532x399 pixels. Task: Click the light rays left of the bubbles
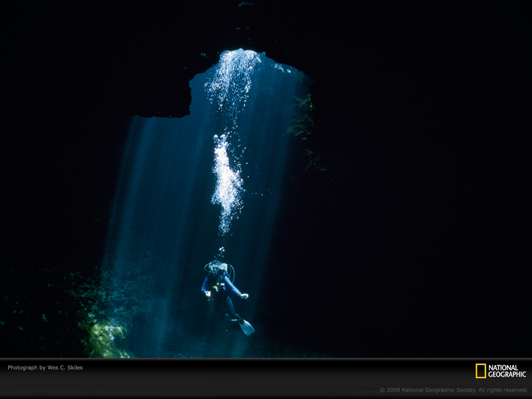(x=156, y=182)
